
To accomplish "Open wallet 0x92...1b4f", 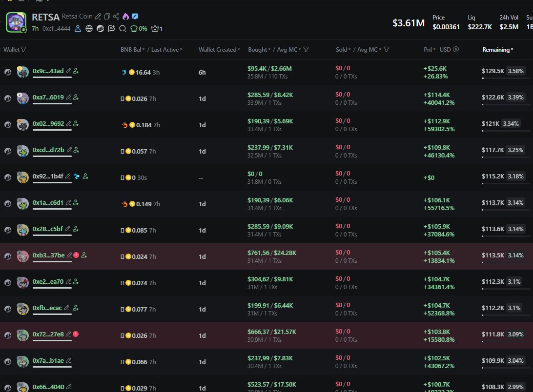I will (x=48, y=176).
